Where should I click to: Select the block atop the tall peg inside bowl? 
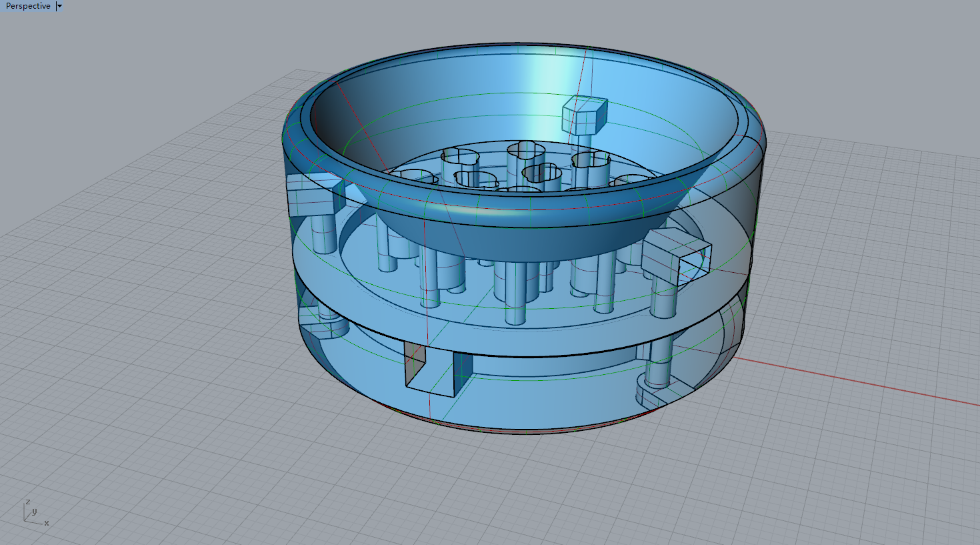(x=585, y=115)
